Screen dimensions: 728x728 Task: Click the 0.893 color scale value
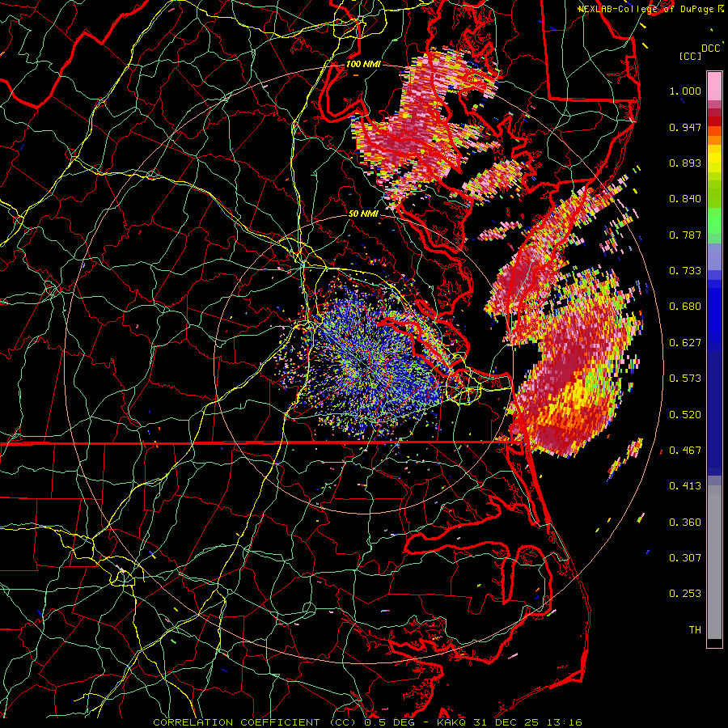[685, 163]
